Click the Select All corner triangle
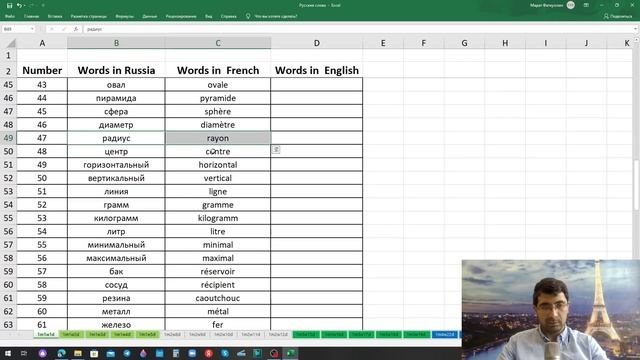 pyautogui.click(x=11, y=43)
